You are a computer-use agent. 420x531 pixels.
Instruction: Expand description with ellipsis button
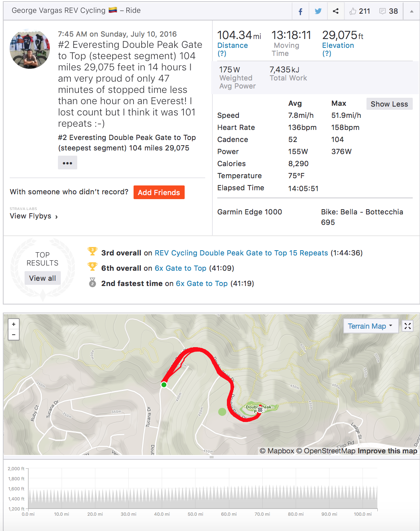(67, 163)
